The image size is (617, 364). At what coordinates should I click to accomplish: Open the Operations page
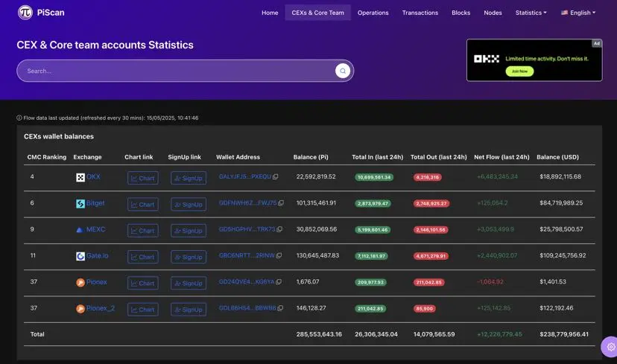click(x=373, y=13)
